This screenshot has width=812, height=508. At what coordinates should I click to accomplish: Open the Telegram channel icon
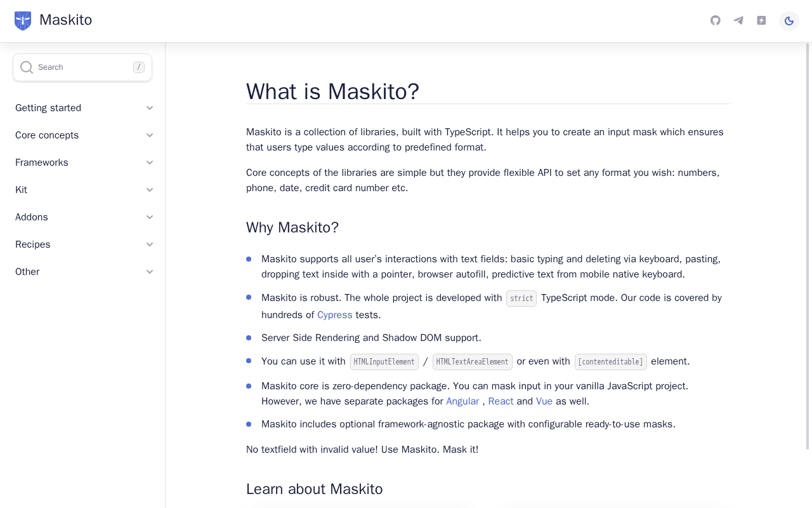738,20
